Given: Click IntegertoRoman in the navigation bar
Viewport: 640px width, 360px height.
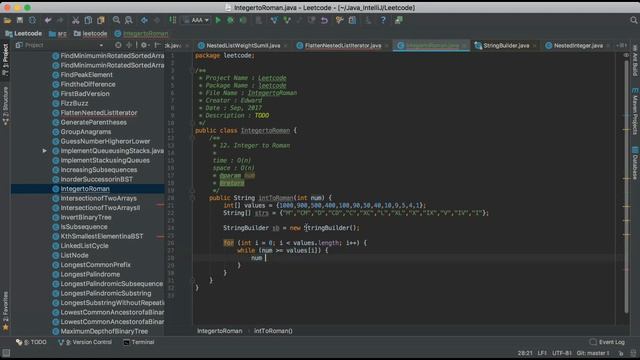Looking at the screenshot, I should pyautogui.click(x=141, y=33).
